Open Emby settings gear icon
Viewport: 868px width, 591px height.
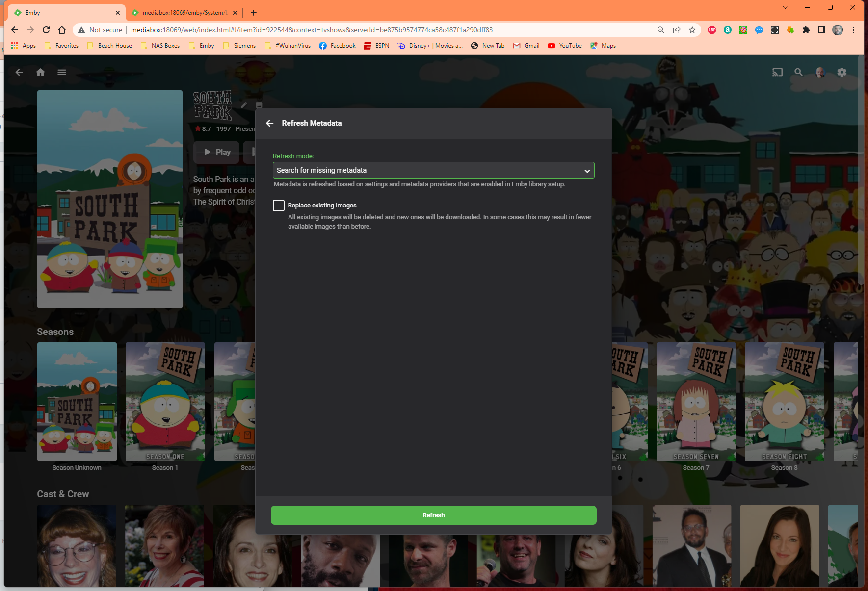coord(842,72)
